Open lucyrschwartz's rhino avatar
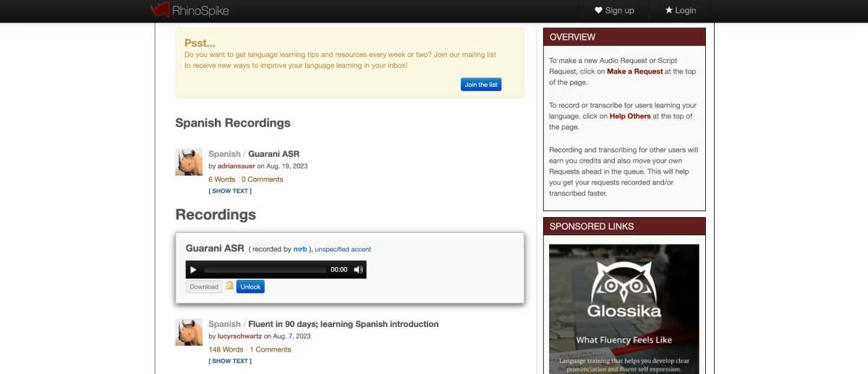Viewport: 868px width, 374px height. (x=189, y=332)
